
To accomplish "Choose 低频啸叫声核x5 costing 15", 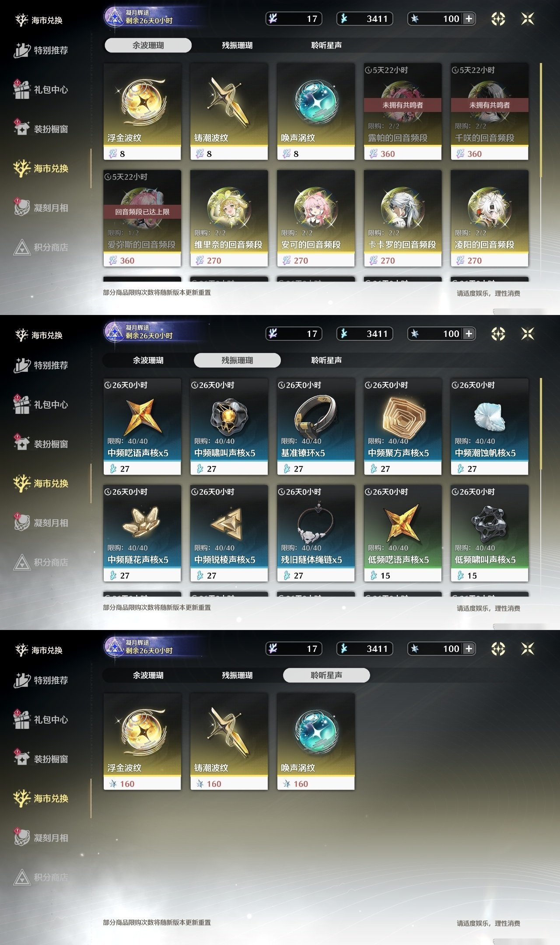I will click(x=490, y=533).
